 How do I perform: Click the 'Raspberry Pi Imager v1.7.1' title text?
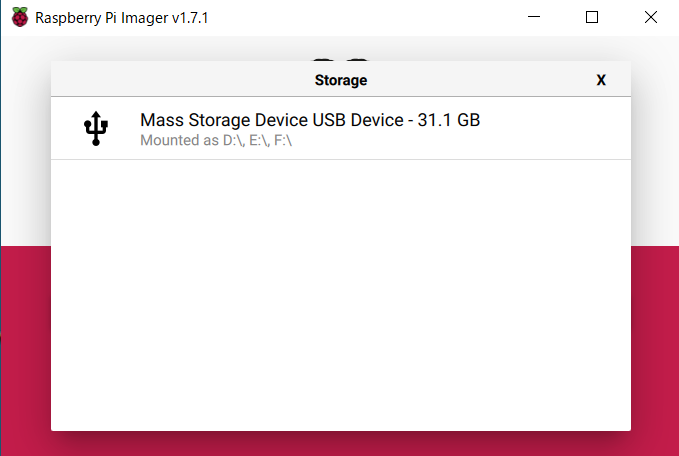(x=122, y=18)
